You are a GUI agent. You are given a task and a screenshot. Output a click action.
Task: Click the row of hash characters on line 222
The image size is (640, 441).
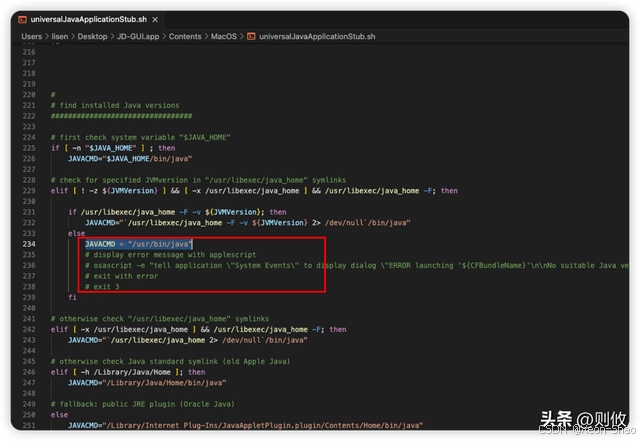pos(121,116)
